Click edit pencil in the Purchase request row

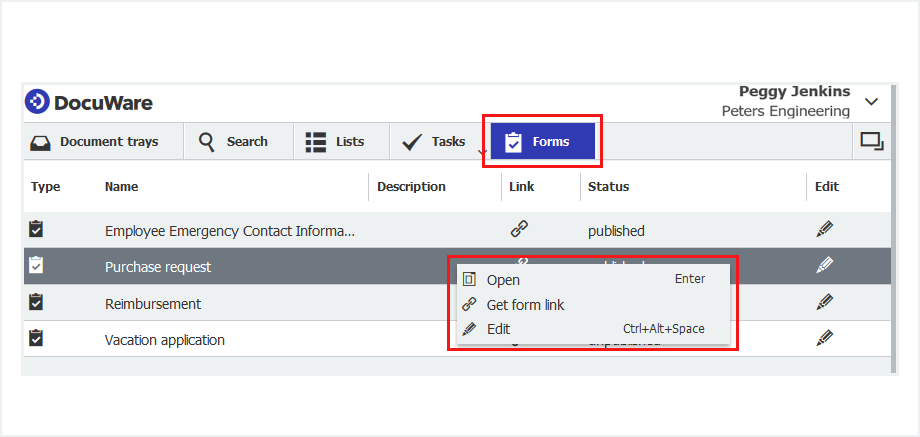click(x=824, y=265)
